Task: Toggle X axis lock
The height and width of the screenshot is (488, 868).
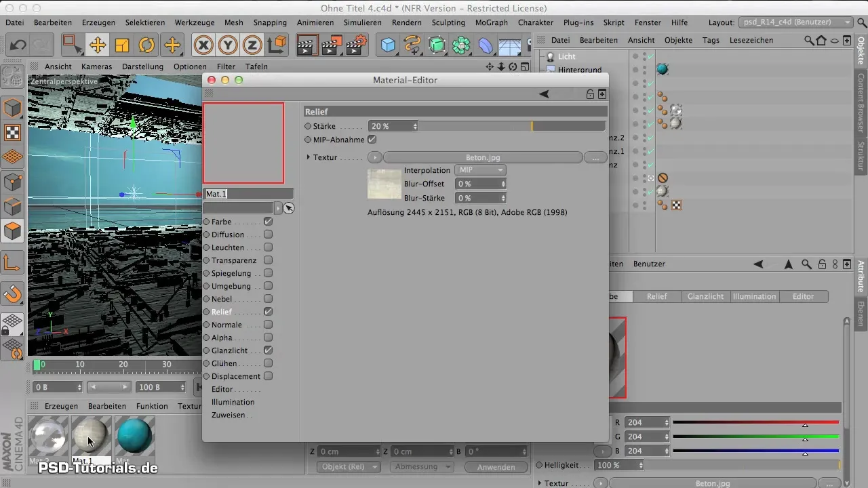Action: [203, 45]
